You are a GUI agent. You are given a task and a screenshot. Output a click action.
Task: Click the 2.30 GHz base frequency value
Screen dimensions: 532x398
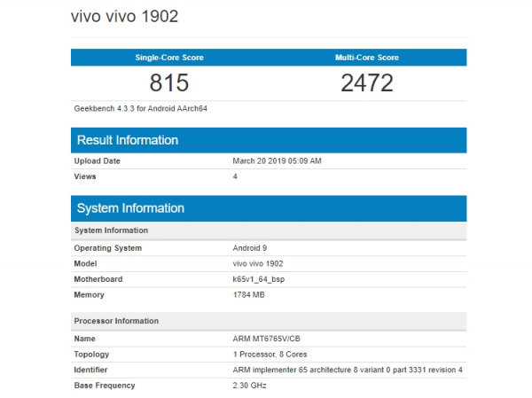pyautogui.click(x=250, y=386)
